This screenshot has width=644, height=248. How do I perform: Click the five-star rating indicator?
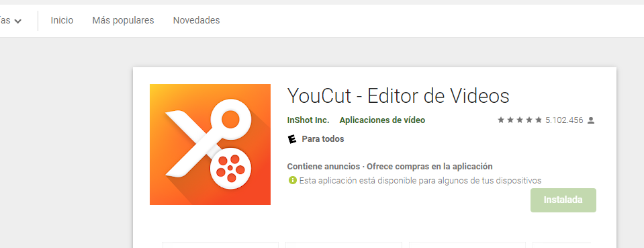pyautogui.click(x=520, y=120)
